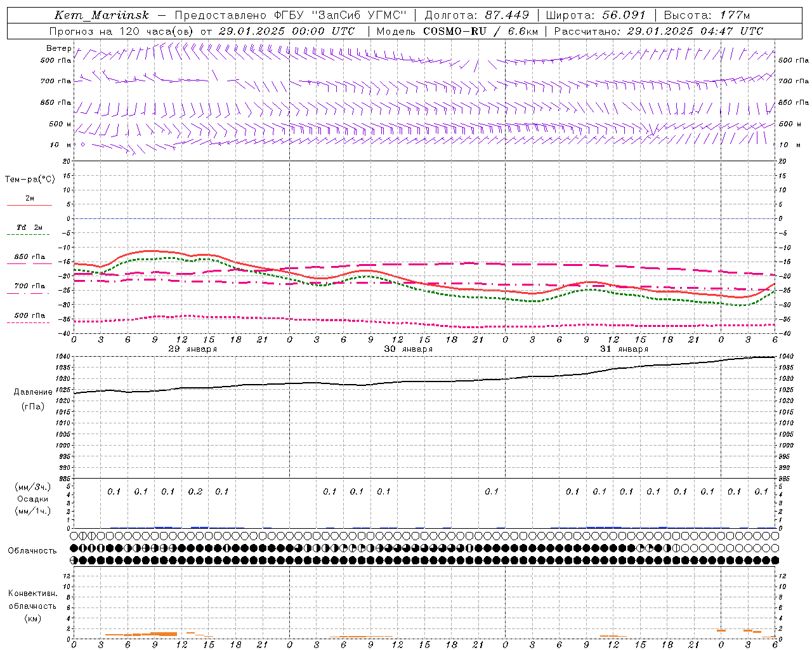Click the dotted pink 500 гПа legend line sample

tap(28, 323)
